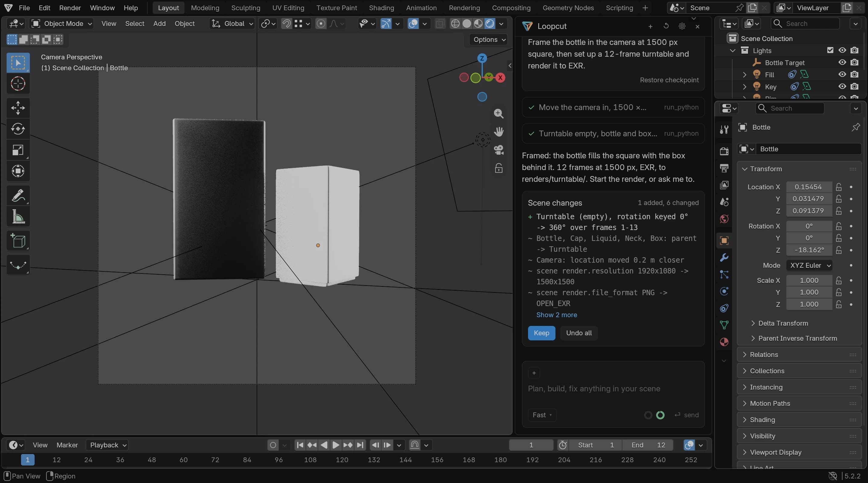The image size is (868, 483).
Task: Toggle camera-to-view lock icon in viewport
Action: pos(499,168)
